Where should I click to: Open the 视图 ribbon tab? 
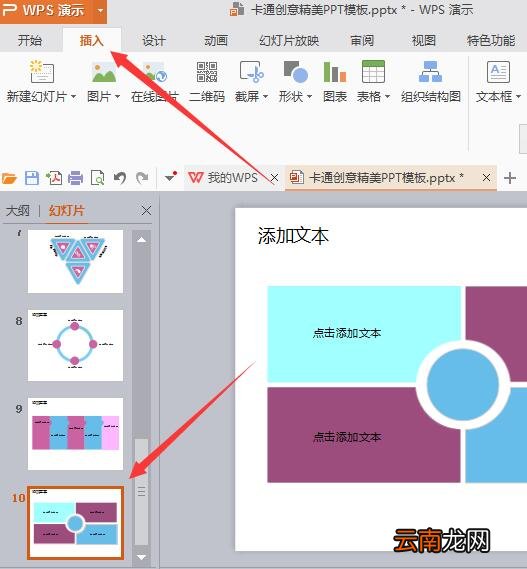pos(424,40)
